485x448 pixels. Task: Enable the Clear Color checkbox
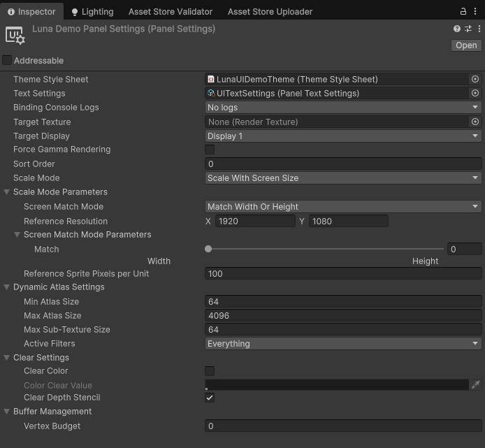210,370
